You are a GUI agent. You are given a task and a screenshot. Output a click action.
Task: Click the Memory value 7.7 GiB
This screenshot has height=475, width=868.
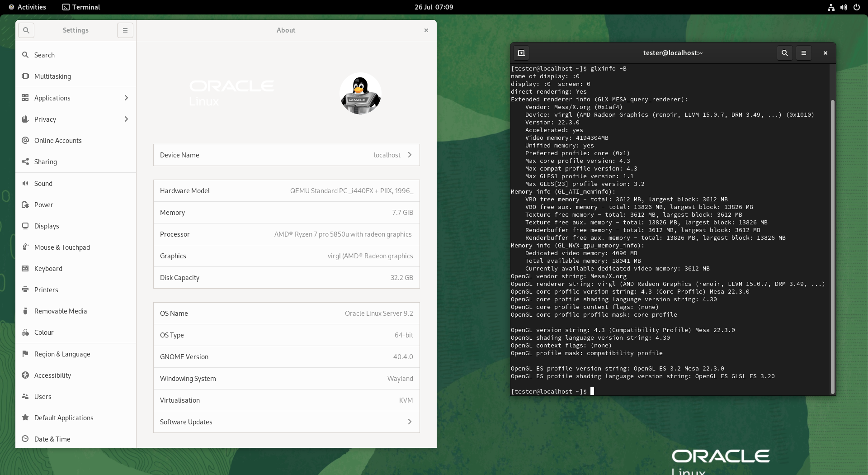tap(402, 213)
